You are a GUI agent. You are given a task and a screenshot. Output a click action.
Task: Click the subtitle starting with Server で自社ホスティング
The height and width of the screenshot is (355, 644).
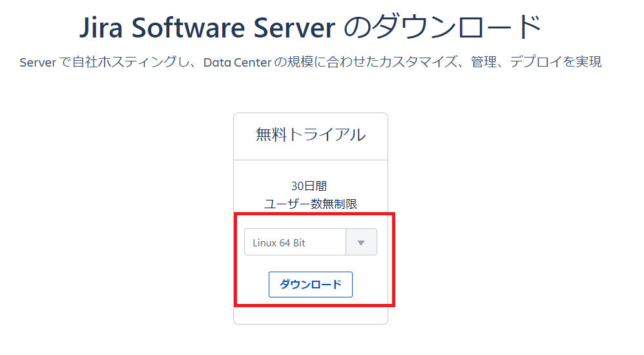tap(311, 62)
